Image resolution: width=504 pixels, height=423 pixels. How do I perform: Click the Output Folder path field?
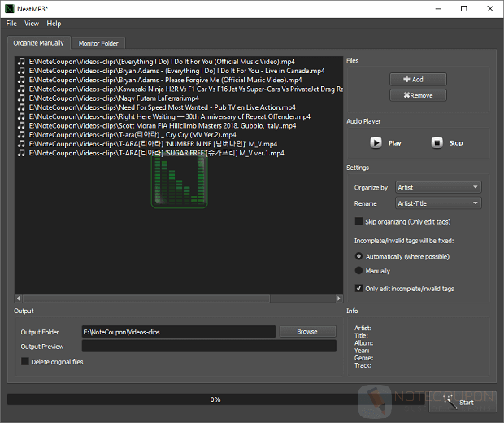pyautogui.click(x=179, y=332)
